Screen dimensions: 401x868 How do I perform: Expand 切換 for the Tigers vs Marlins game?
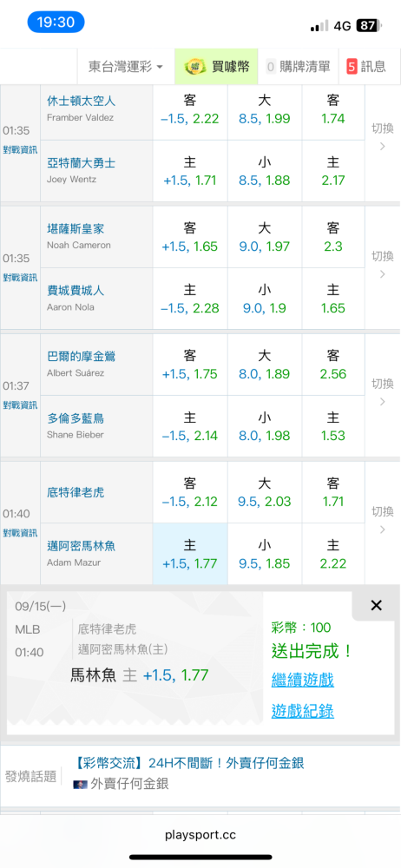click(382, 519)
